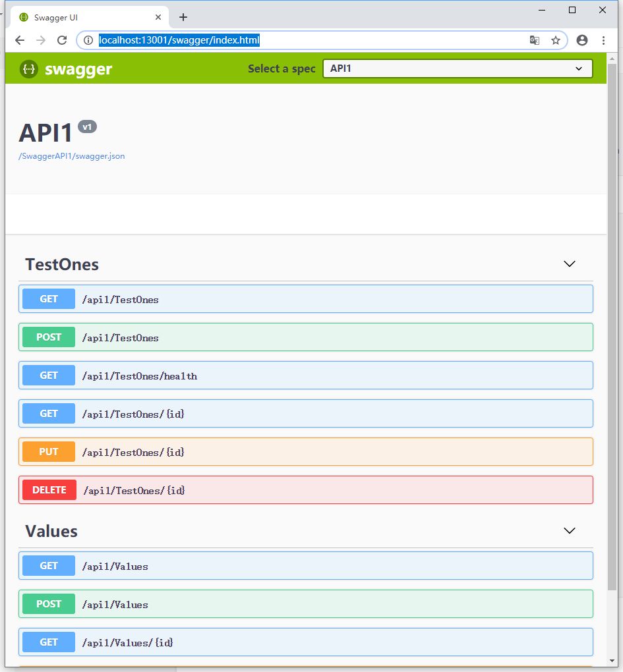Screen dimensions: 623x672
Task: Click the v1 version badge
Action: [x=87, y=127]
